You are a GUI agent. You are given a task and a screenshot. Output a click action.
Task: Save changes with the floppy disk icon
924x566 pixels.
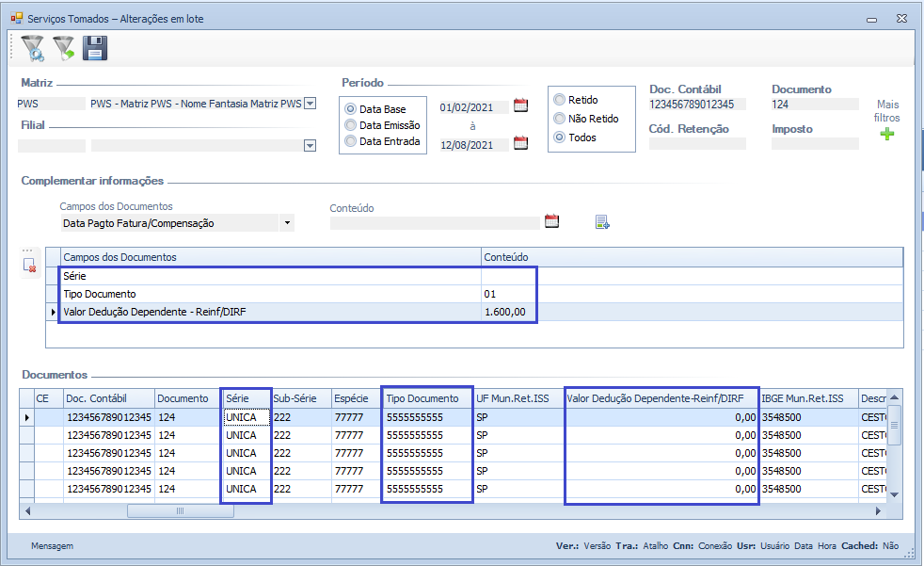[95, 48]
